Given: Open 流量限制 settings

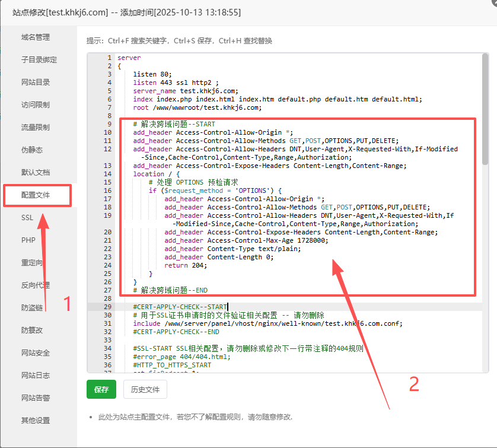Looking at the screenshot, I should pyautogui.click(x=36, y=128).
